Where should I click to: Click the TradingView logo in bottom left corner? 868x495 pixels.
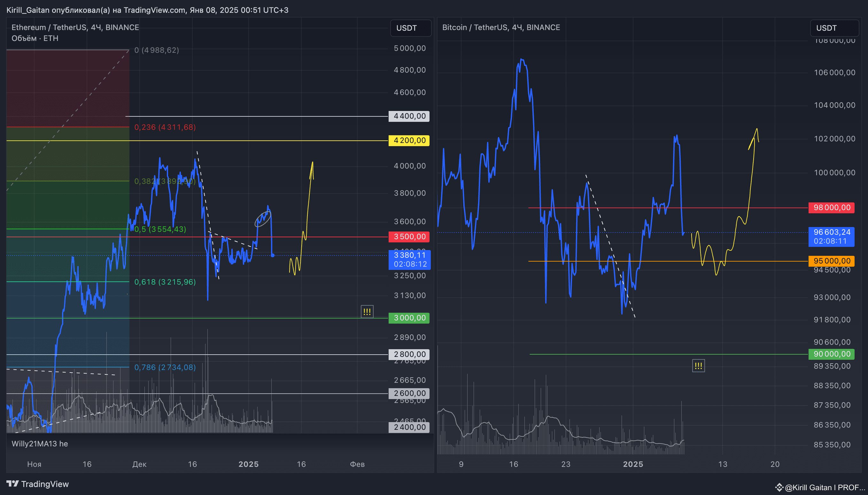click(x=12, y=484)
